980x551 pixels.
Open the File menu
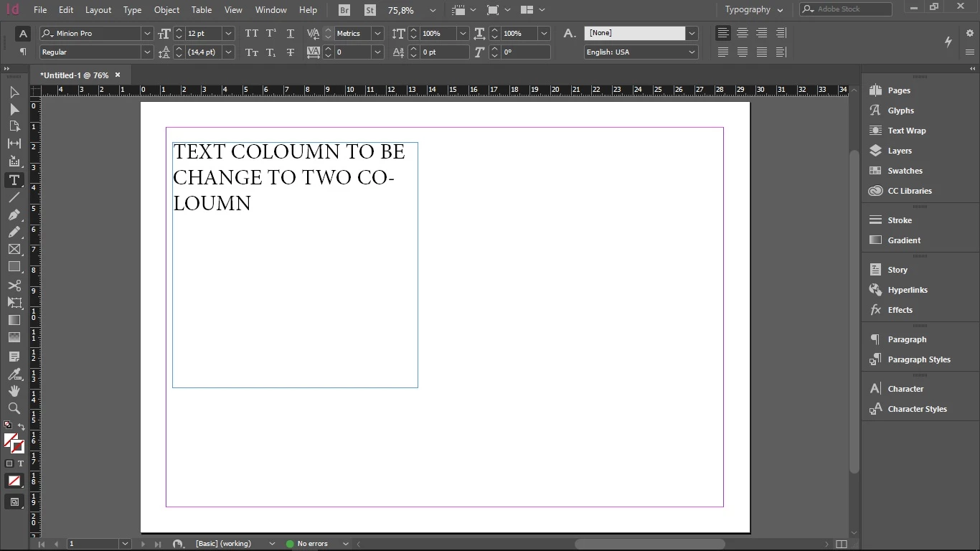(40, 10)
